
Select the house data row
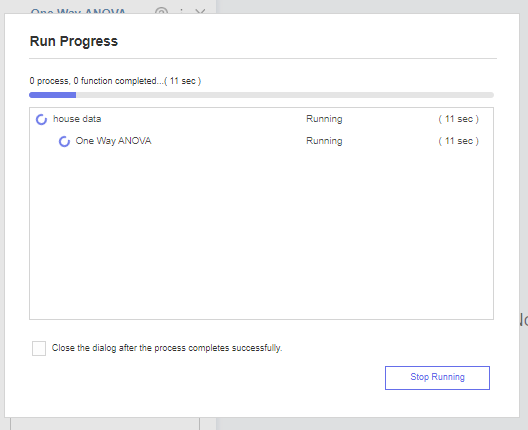(x=261, y=119)
